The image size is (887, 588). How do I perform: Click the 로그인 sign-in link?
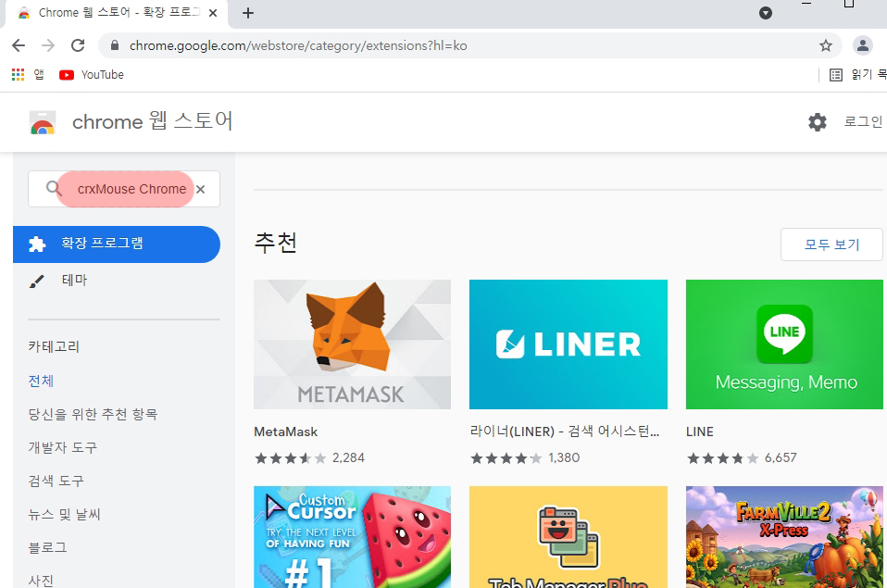tap(863, 121)
